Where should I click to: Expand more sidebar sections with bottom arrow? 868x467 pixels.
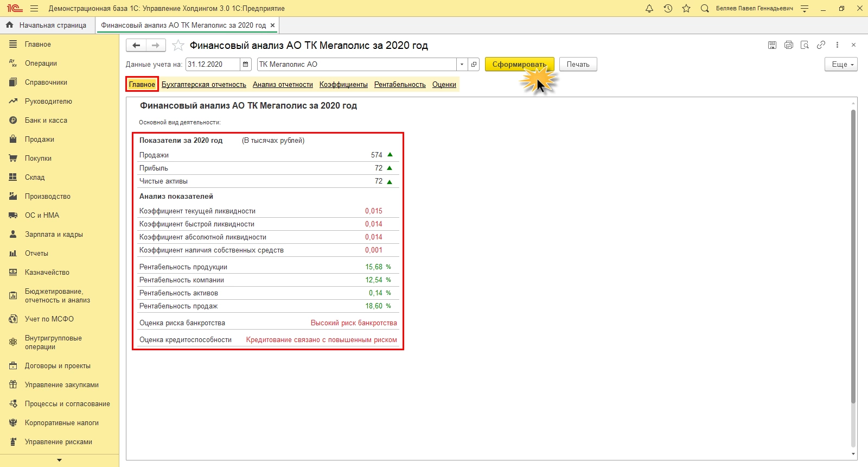[59, 460]
